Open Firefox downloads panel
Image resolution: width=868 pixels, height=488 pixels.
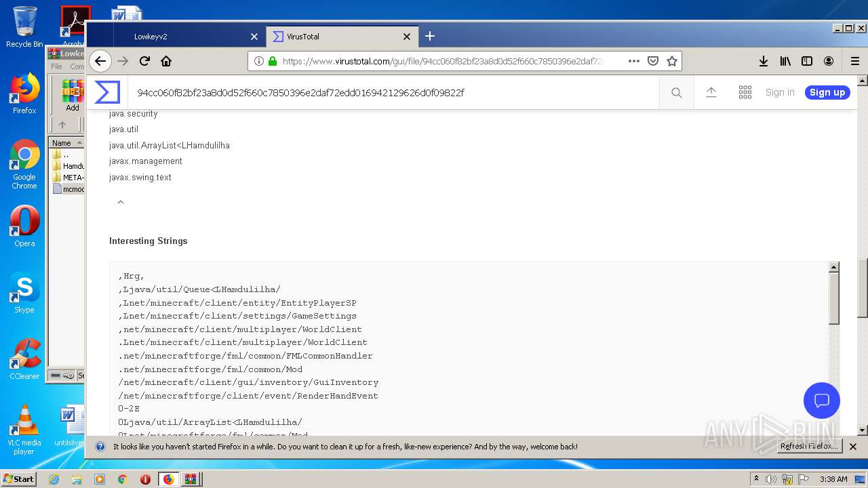(764, 61)
